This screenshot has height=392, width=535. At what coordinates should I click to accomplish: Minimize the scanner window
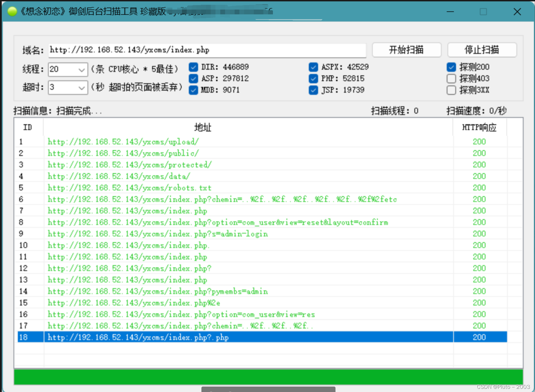coord(450,12)
